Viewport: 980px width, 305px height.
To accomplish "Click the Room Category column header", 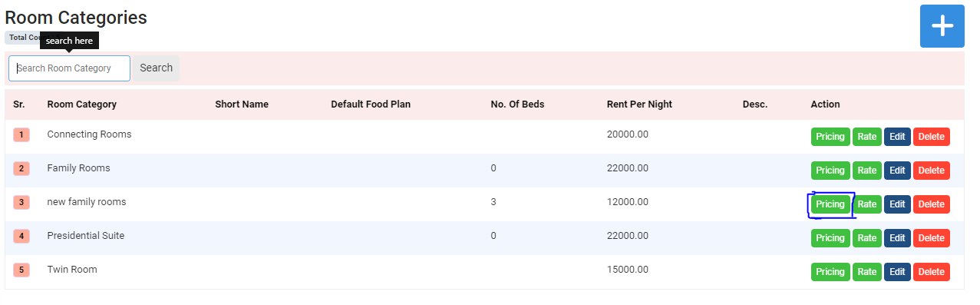I will pos(82,104).
